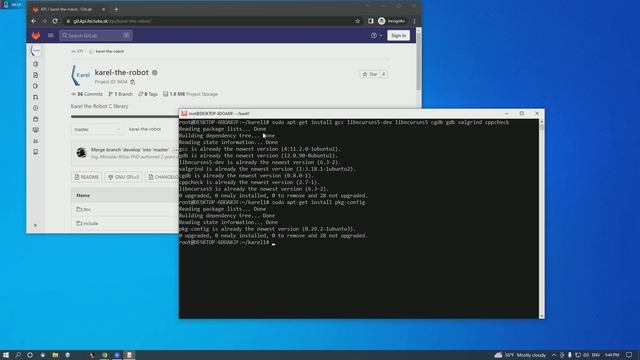
Task: Open the 'Merge branch develop into master' commit
Action: (x=129, y=150)
